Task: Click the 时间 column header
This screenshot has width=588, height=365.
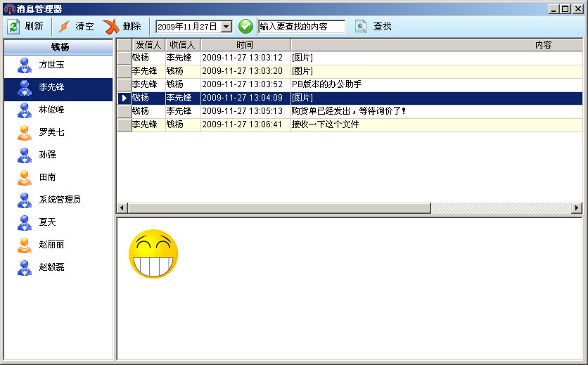Action: pyautogui.click(x=245, y=45)
